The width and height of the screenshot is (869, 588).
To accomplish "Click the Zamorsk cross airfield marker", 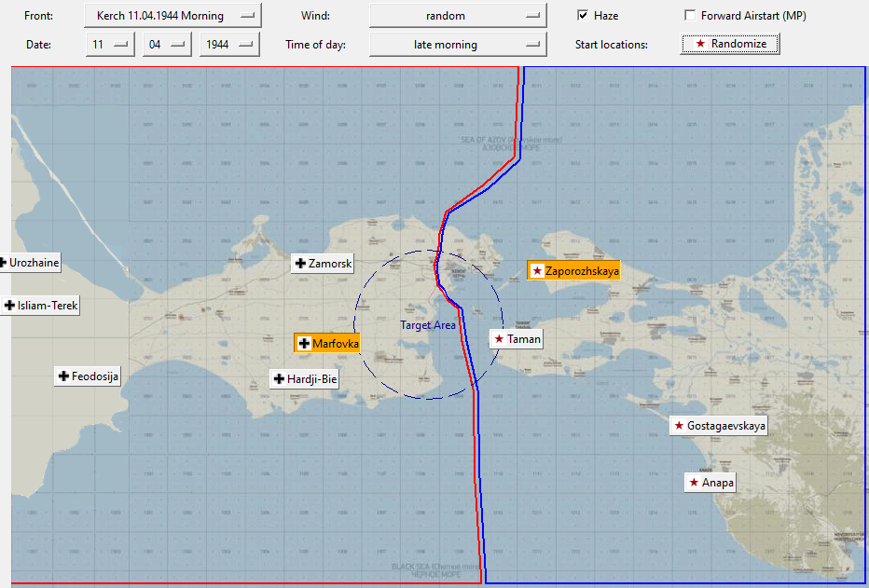I will coord(323,264).
